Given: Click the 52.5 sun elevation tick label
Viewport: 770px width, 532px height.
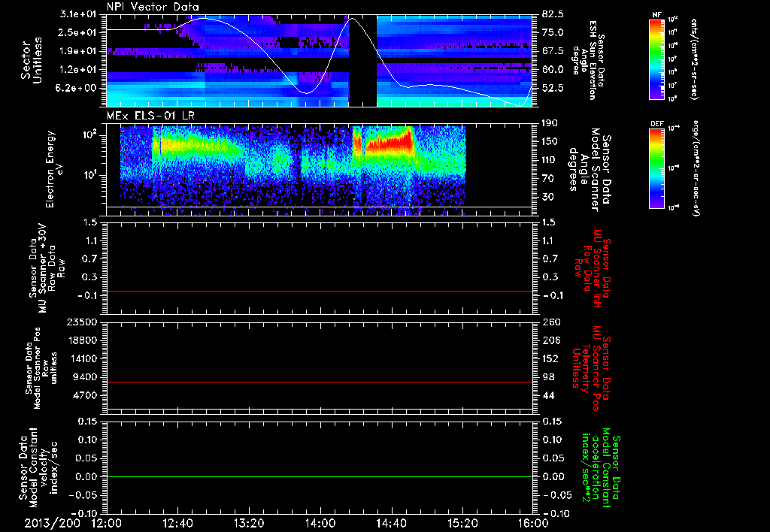Looking at the screenshot, I should (x=553, y=89).
